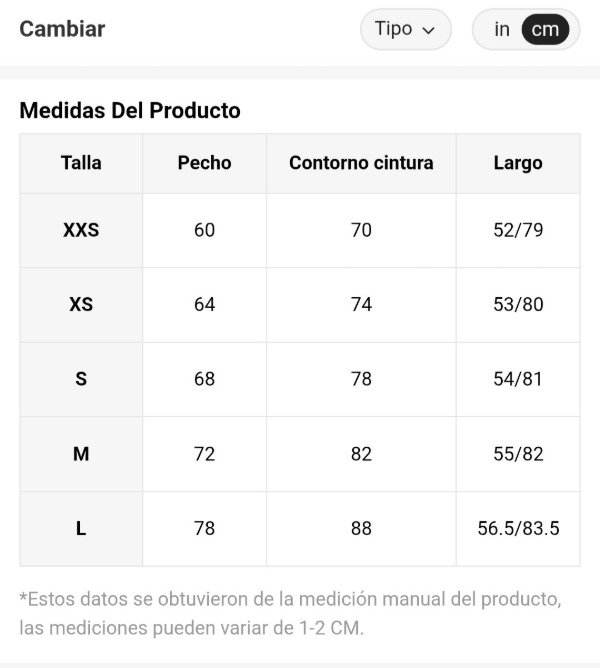The image size is (600, 668).
Task: Select the S size row
Action: click(81, 379)
